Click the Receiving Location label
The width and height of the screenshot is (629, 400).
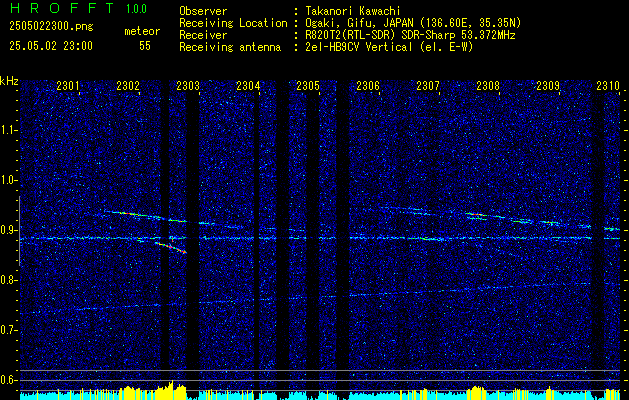point(233,23)
